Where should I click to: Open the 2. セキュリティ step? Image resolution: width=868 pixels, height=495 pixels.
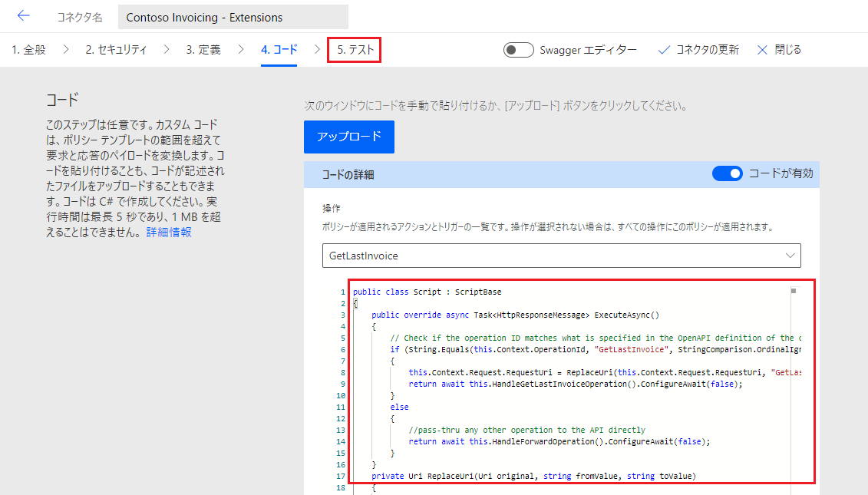point(116,50)
